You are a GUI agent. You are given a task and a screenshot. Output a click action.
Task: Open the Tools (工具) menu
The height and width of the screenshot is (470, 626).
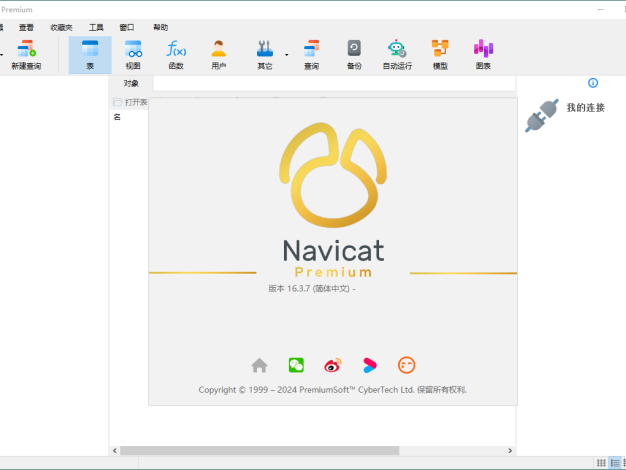coord(96,27)
